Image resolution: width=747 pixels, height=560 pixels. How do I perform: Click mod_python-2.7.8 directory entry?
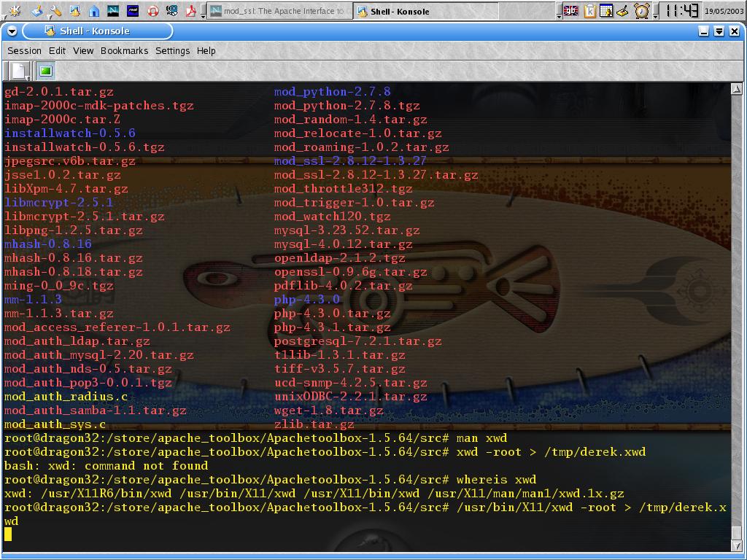pyautogui.click(x=332, y=91)
